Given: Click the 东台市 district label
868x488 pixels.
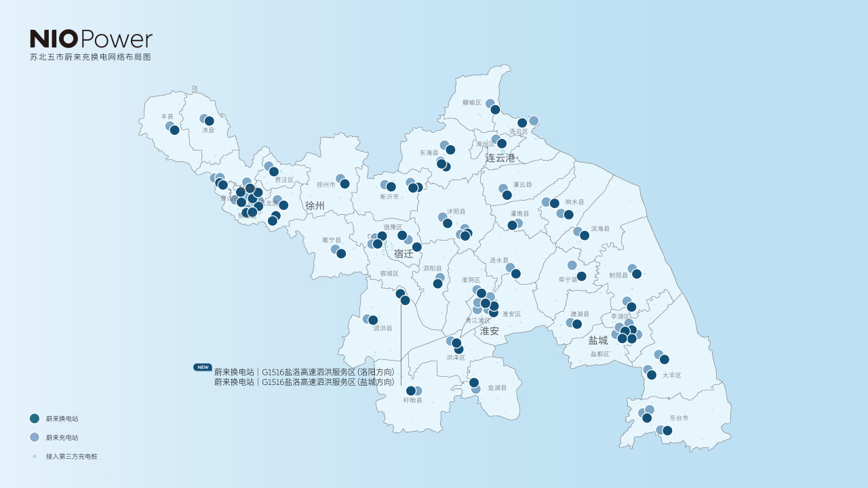Looking at the screenshot, I should click(x=679, y=418).
